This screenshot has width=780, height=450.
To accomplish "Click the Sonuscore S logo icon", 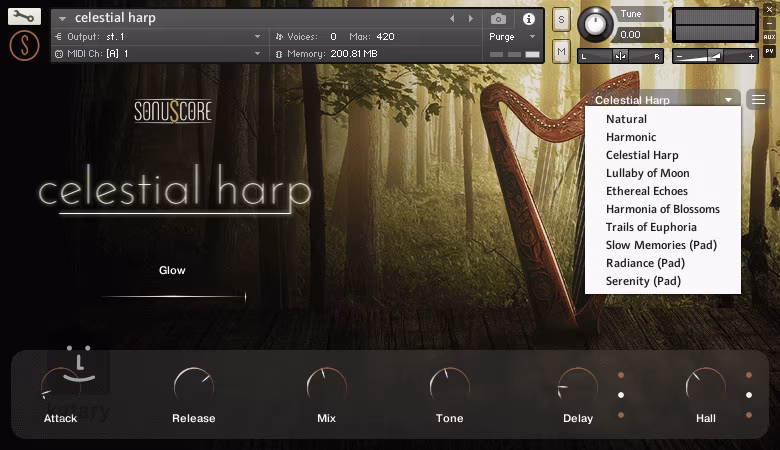I will tap(24, 45).
